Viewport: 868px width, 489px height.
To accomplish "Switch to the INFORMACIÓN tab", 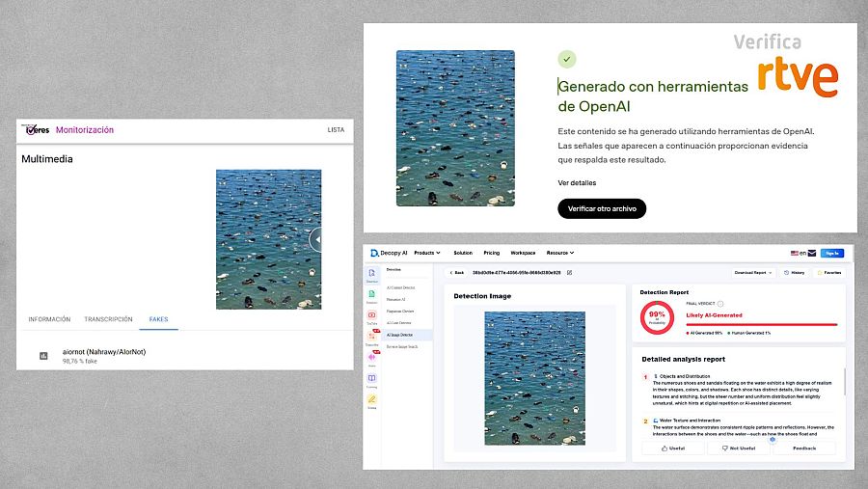I will coord(49,319).
